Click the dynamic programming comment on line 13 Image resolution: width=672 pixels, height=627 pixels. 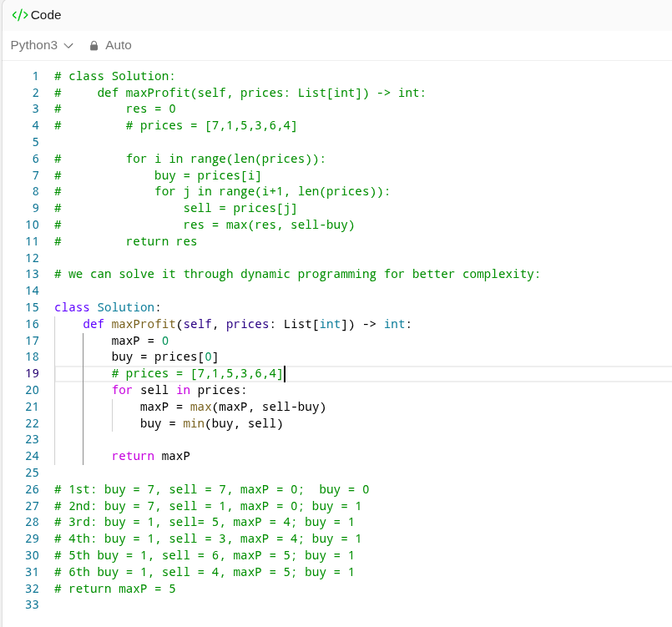[297, 275]
